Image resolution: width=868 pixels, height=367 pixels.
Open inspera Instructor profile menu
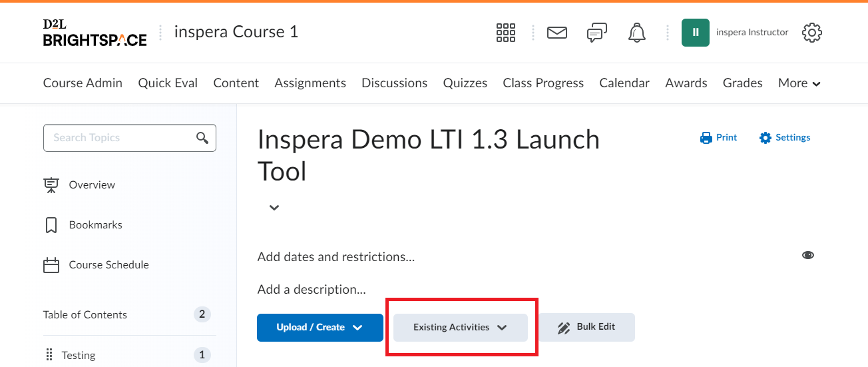click(735, 32)
